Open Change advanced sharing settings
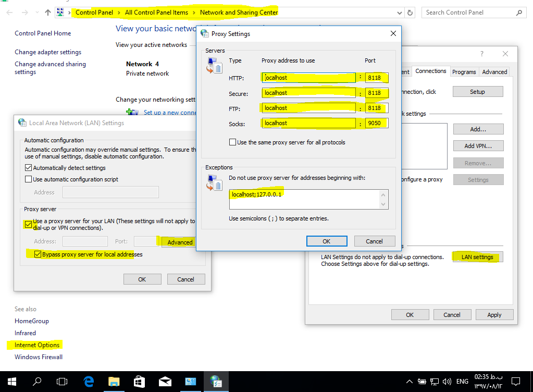 click(x=50, y=68)
